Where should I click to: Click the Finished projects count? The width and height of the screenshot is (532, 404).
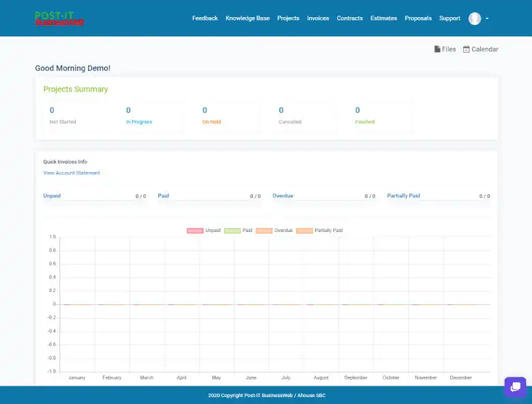(357, 110)
